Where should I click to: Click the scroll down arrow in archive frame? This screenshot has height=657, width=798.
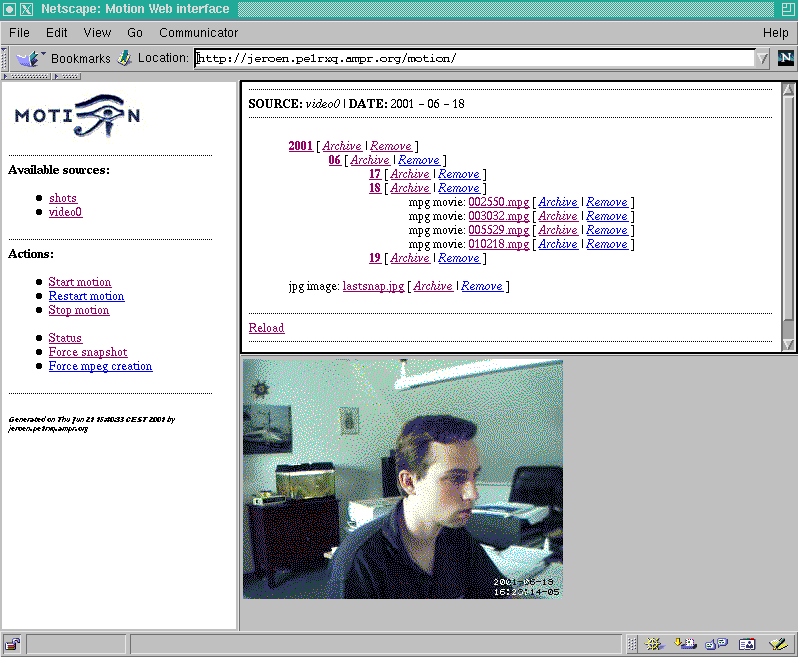click(x=787, y=344)
